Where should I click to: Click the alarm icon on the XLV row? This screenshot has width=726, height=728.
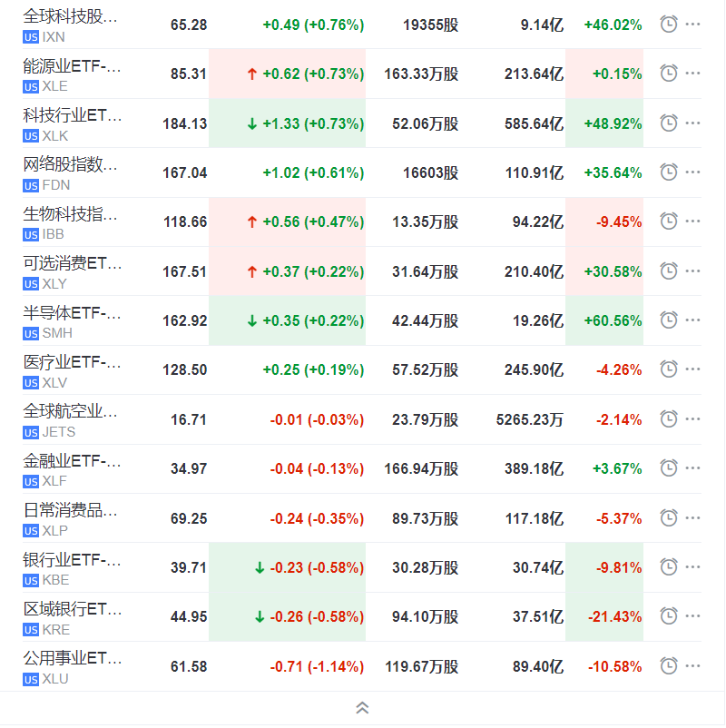tap(668, 369)
